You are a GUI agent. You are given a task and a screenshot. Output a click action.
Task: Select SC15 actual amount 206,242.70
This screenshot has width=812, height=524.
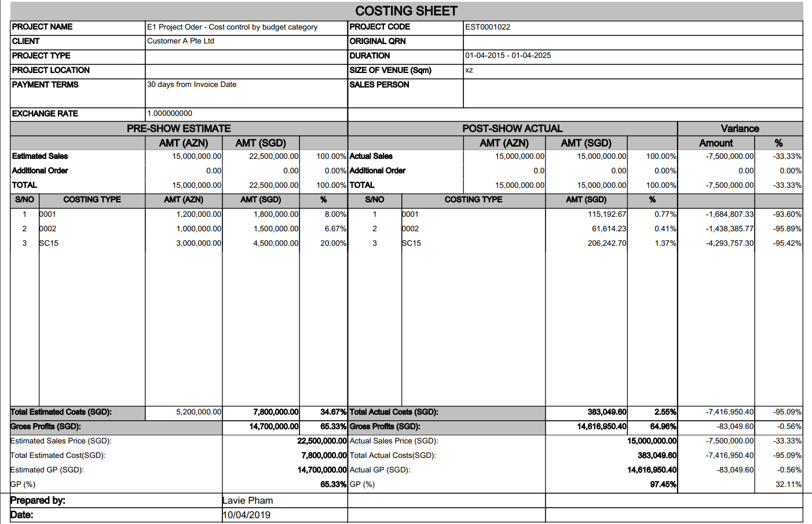[x=606, y=243]
